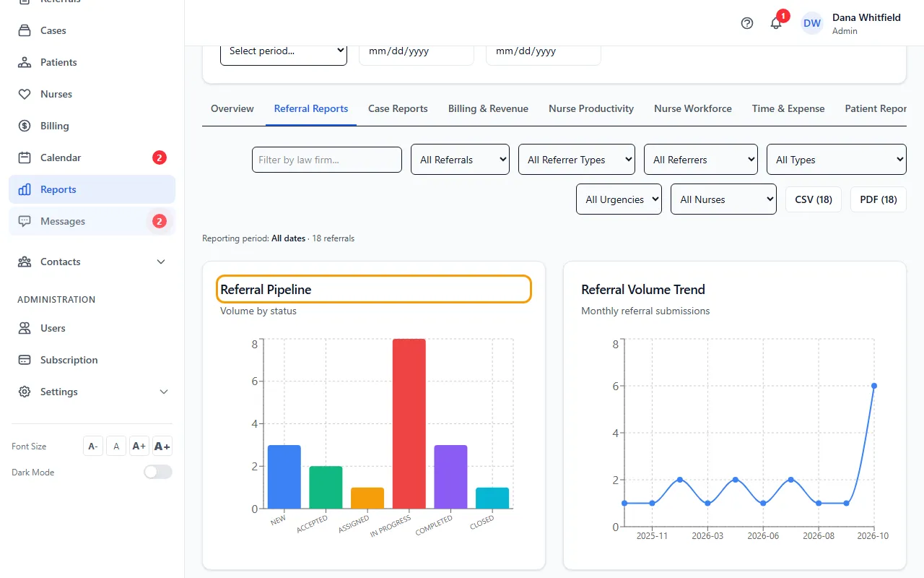This screenshot has width=924, height=578.
Task: Click the green ACCEPTED bar
Action: point(326,488)
